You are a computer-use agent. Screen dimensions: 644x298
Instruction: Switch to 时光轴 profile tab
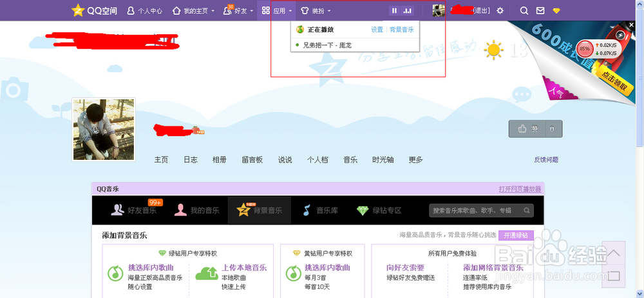pos(383,160)
